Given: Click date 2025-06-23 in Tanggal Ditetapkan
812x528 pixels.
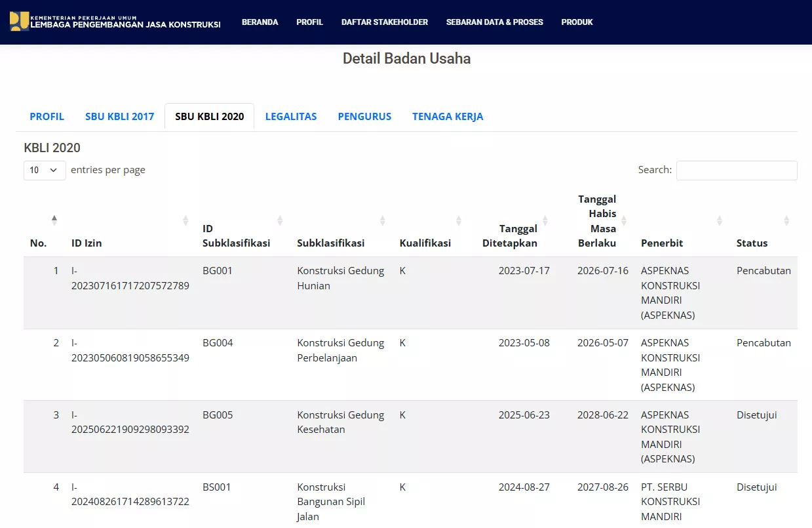Looking at the screenshot, I should 524,415.
